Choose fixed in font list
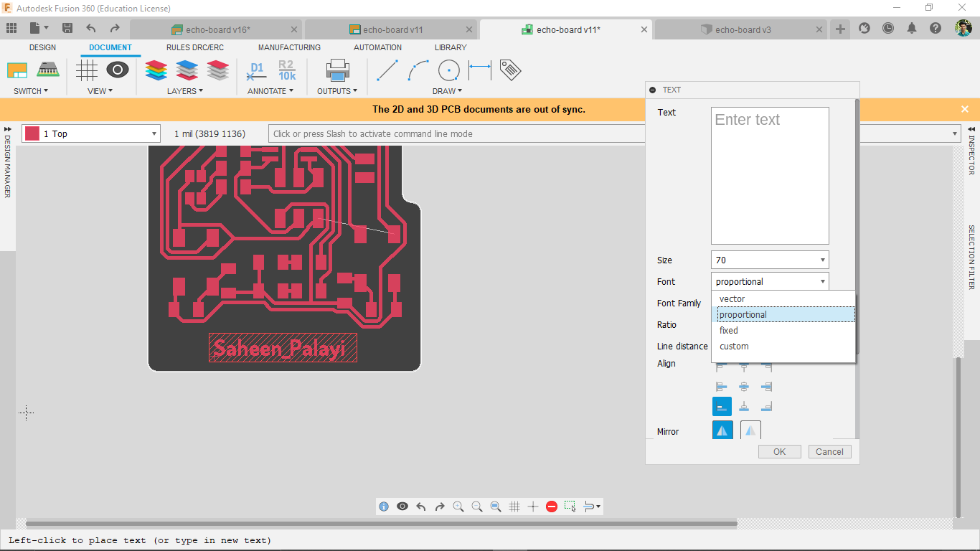The image size is (980, 551). (783, 330)
